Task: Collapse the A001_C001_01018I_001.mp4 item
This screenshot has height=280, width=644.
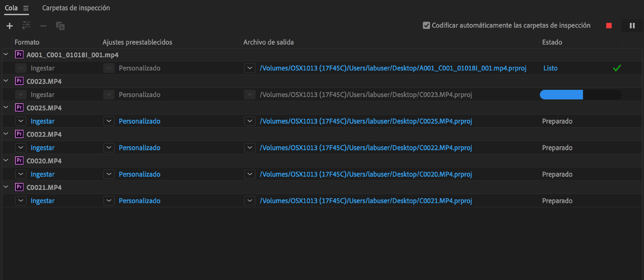Action: (6, 54)
